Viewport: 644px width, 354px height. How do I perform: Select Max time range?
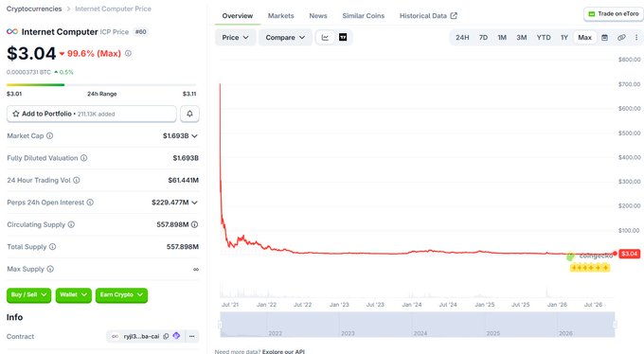click(x=584, y=37)
